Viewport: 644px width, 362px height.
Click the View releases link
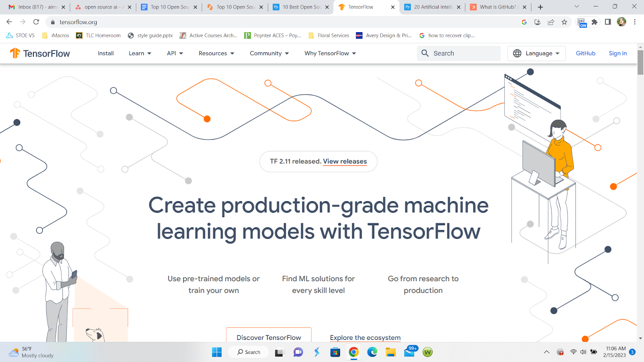point(345,161)
